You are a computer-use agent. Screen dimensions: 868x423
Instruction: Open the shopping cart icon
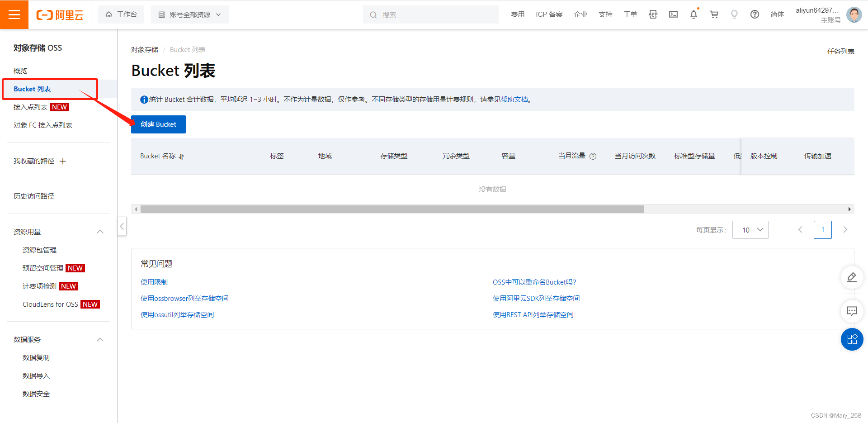[x=714, y=14]
